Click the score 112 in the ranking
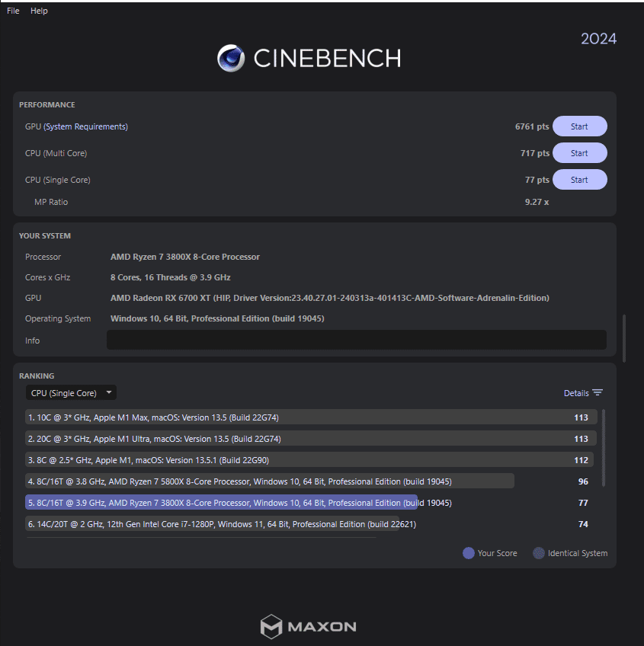The width and height of the screenshot is (644, 646). pos(581,460)
